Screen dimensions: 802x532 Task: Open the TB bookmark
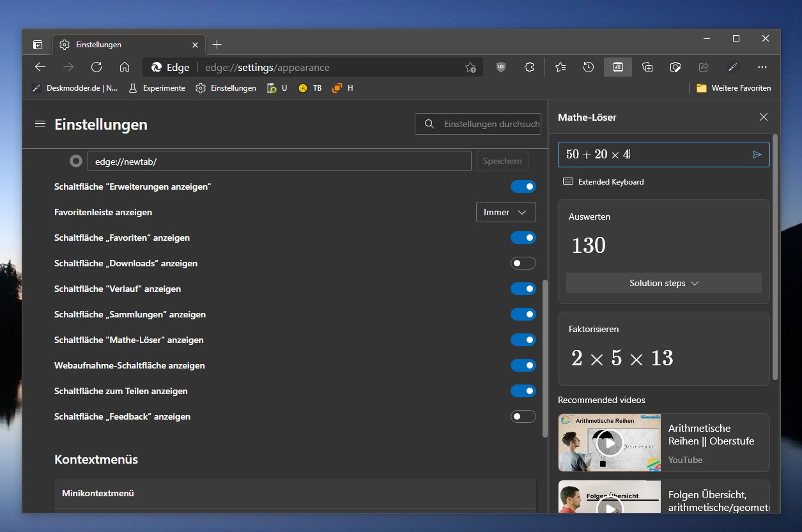[310, 88]
